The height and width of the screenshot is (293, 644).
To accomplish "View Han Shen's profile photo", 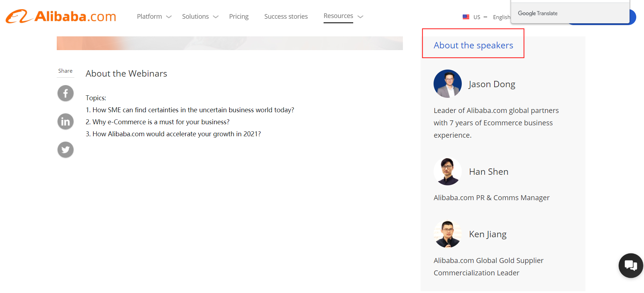I will (x=448, y=171).
